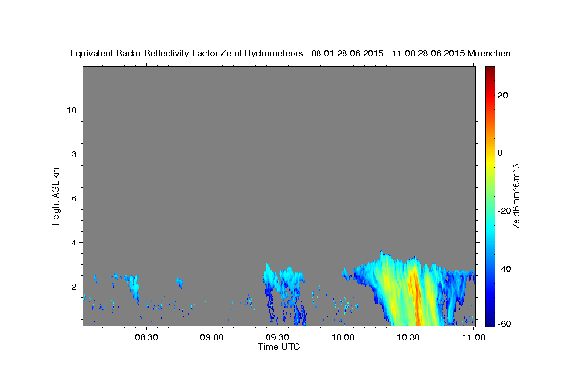Click the 10:30 time tick label
This screenshot has width=588, height=392.
tap(409, 337)
